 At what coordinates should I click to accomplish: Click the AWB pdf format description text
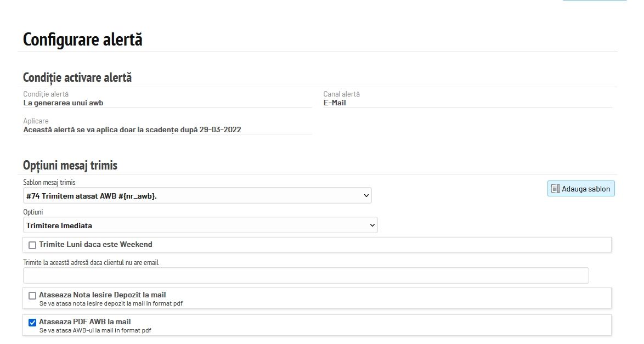pyautogui.click(x=95, y=331)
